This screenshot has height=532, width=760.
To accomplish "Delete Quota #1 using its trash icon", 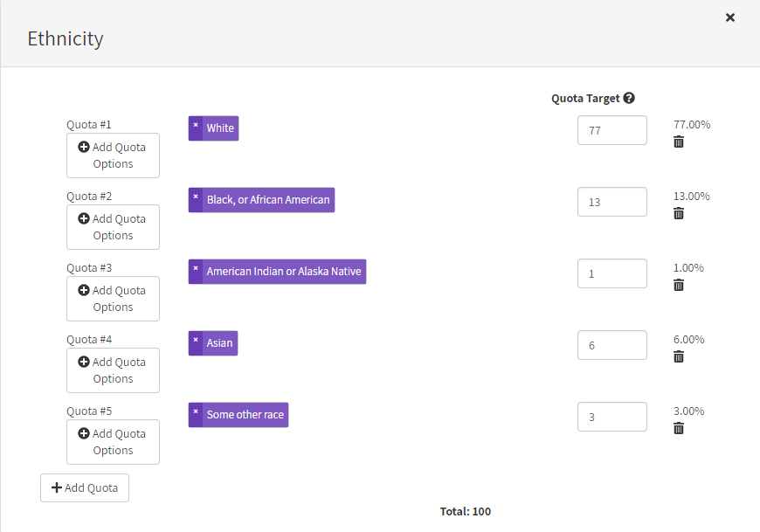I will [x=679, y=142].
